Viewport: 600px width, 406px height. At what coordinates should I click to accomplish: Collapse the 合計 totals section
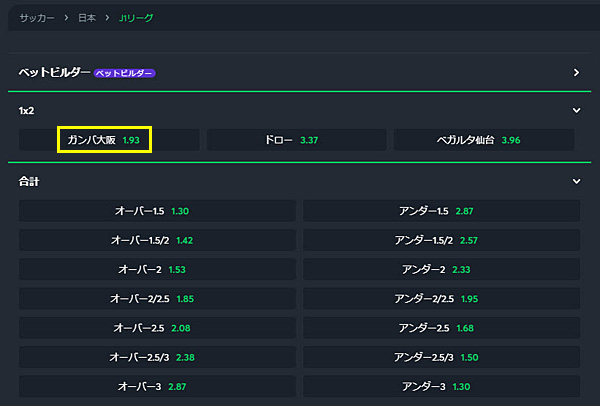point(576,182)
